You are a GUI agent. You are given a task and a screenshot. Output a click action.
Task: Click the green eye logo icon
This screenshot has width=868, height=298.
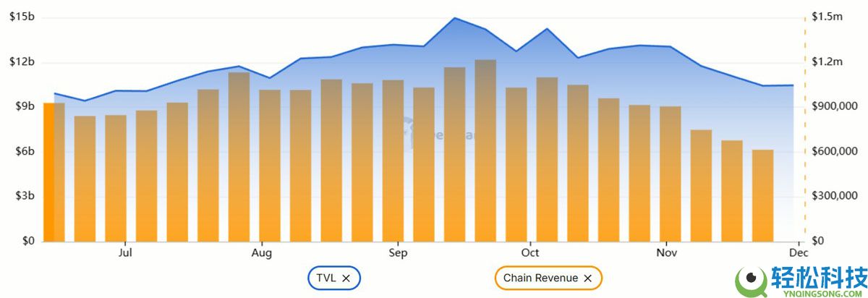coord(750,279)
